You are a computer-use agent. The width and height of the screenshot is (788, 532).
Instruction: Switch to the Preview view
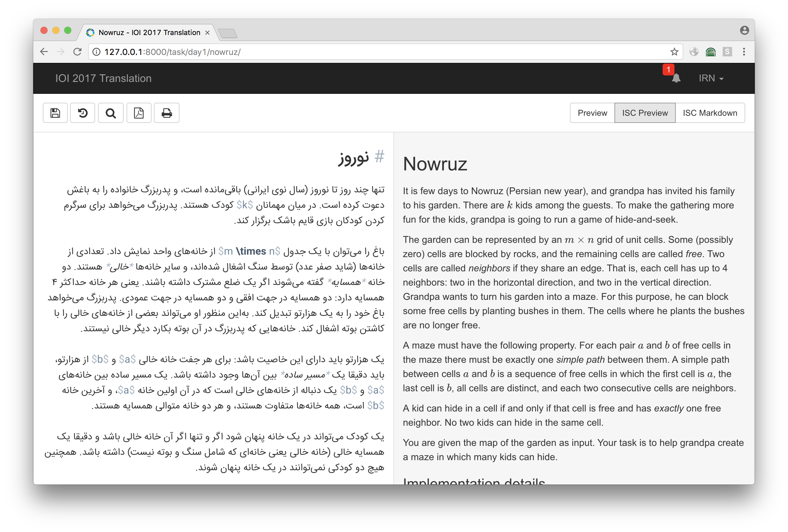tap(592, 113)
